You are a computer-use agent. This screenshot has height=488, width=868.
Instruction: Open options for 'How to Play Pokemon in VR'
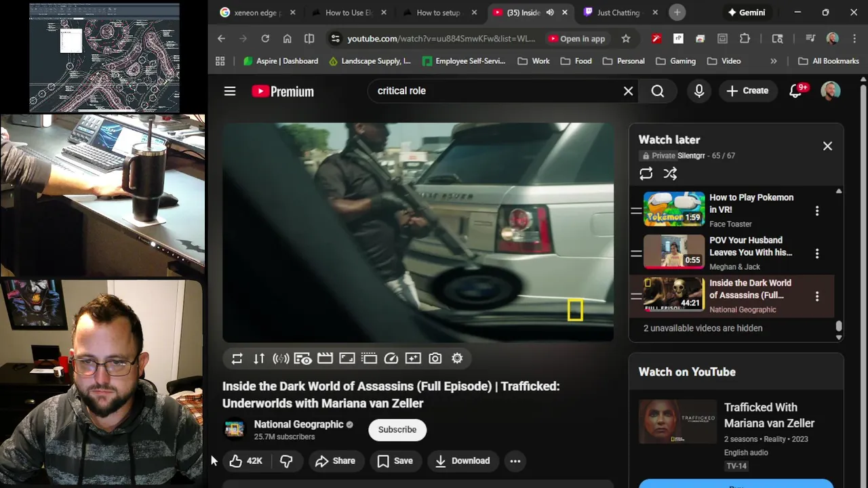(x=817, y=211)
